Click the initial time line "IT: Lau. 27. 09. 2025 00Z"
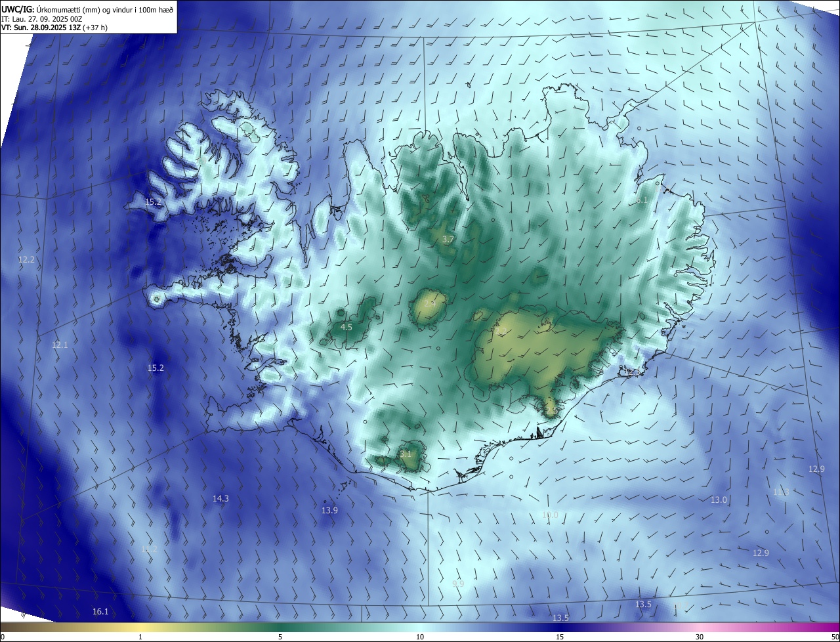This screenshot has height=642, width=840. point(41,19)
